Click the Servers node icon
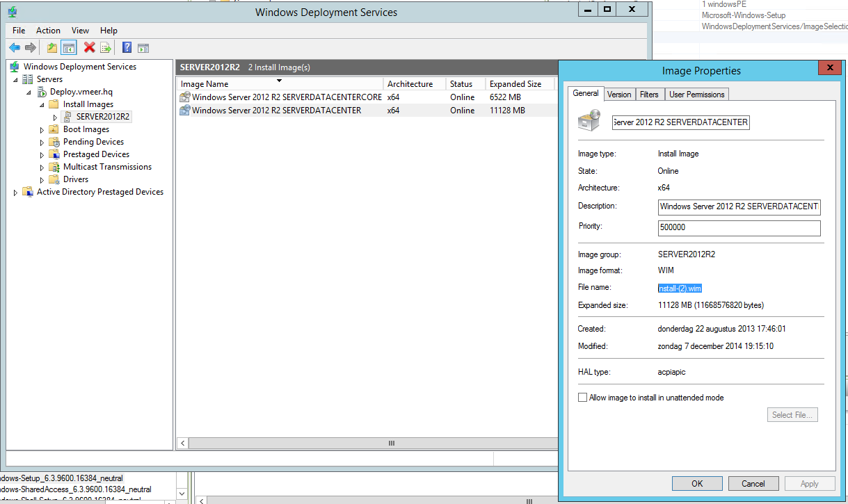Screen dimensions: 848x504 click(28, 79)
